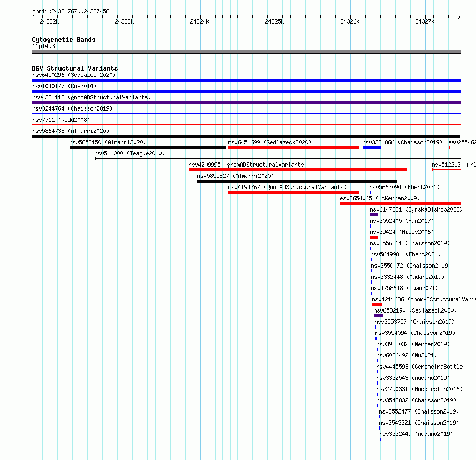Click the 24326k ruler position label

click(x=350, y=21)
